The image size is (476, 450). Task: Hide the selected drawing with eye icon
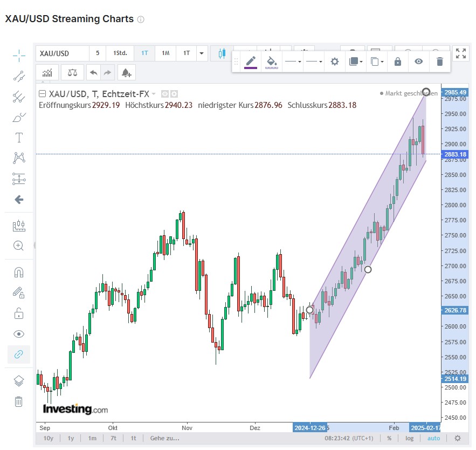(x=419, y=62)
